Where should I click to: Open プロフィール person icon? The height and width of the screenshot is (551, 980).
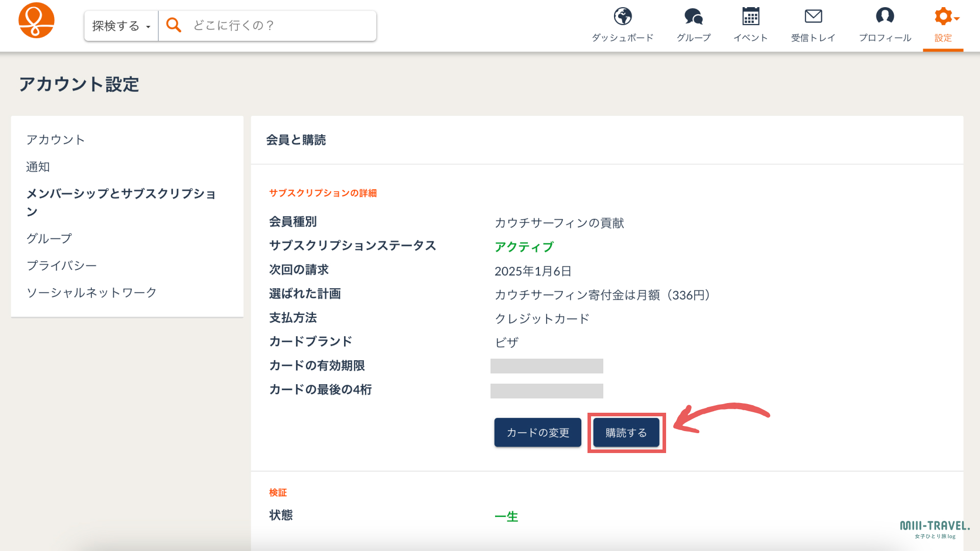point(885,16)
